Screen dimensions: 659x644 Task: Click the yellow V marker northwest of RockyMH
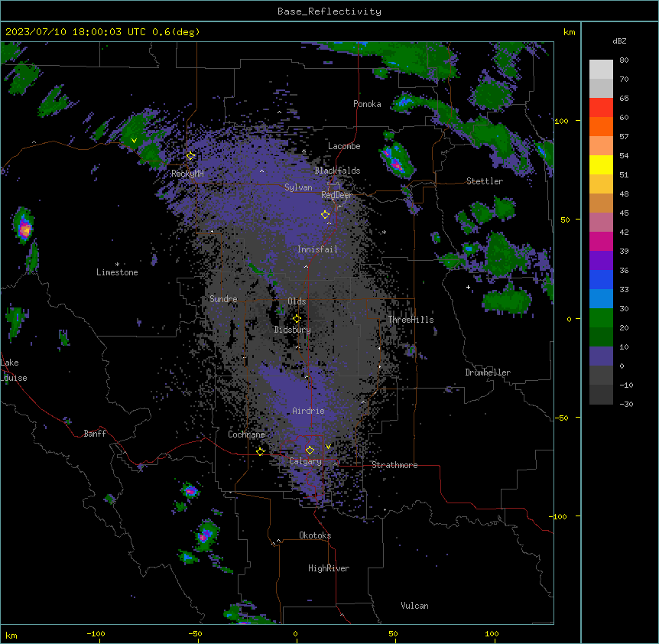[x=134, y=141]
